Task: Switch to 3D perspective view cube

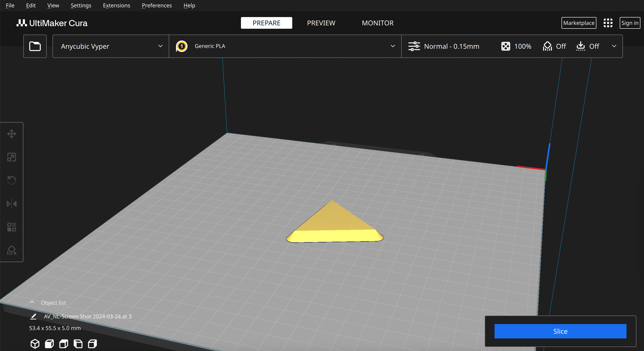Action: [35, 344]
